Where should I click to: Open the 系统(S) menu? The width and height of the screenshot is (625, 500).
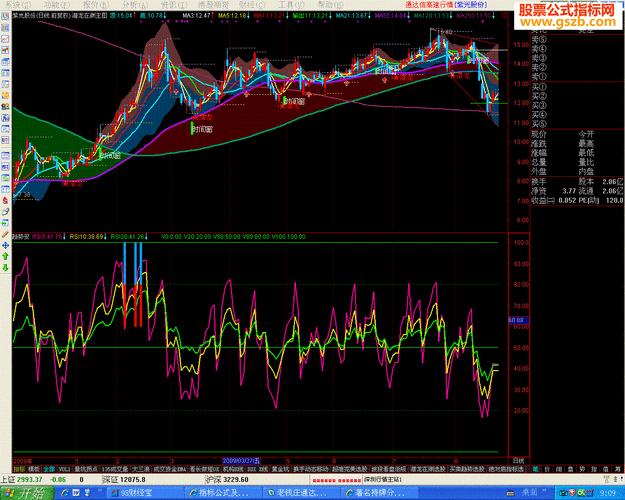coord(18,5)
